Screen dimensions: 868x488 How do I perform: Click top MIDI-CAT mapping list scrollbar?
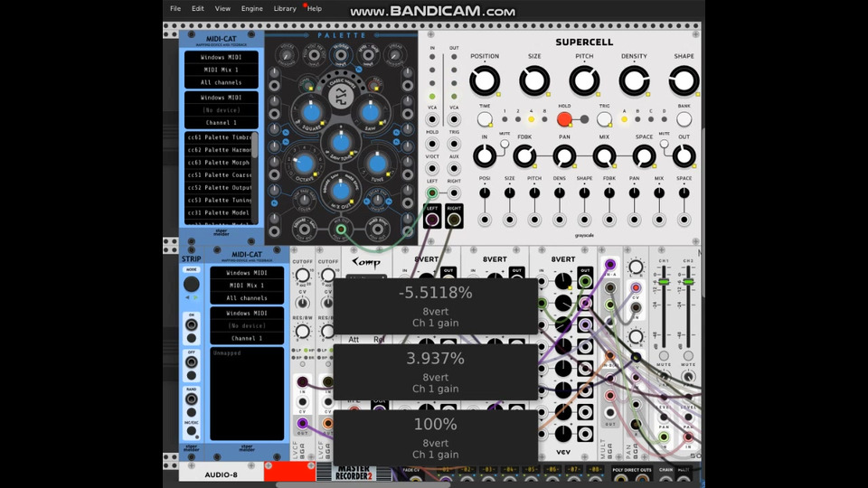tap(255, 145)
